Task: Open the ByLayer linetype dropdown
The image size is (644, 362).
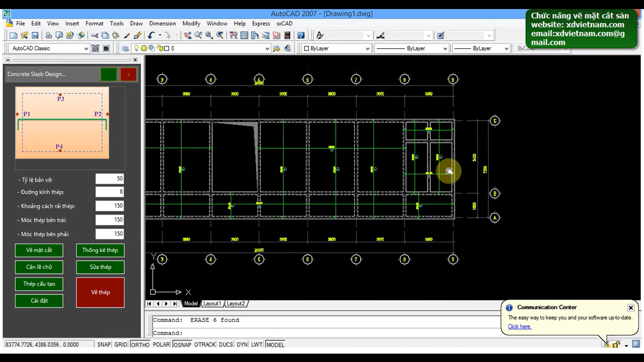Action: click(445, 49)
